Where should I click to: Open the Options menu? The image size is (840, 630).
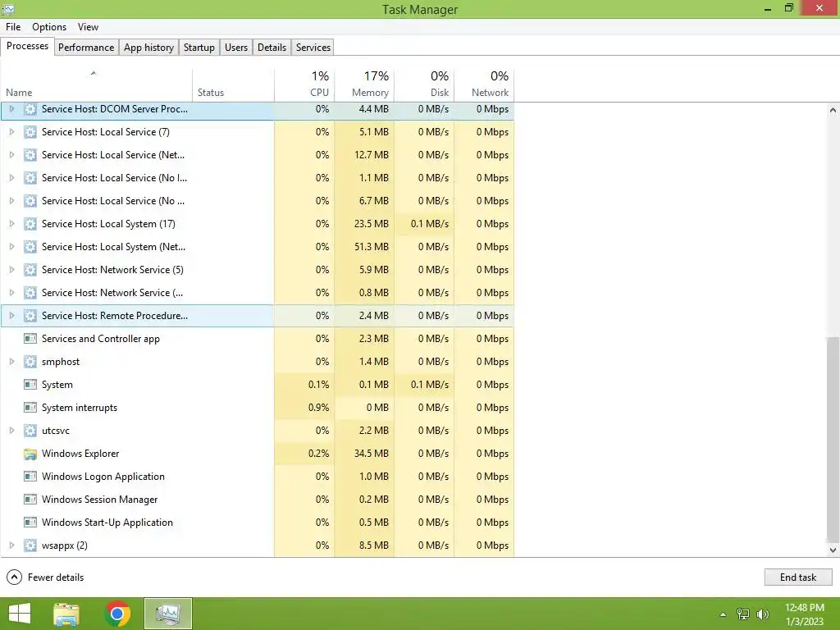(x=49, y=27)
